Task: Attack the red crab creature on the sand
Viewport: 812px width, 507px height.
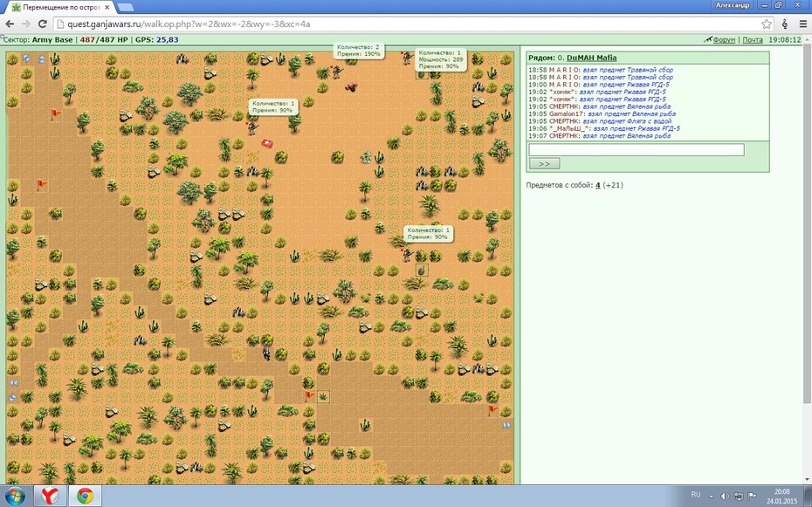Action: [x=352, y=87]
